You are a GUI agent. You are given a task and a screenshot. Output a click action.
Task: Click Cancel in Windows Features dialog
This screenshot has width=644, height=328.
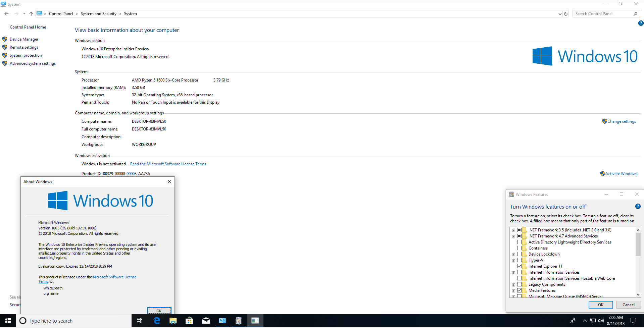[628, 305]
